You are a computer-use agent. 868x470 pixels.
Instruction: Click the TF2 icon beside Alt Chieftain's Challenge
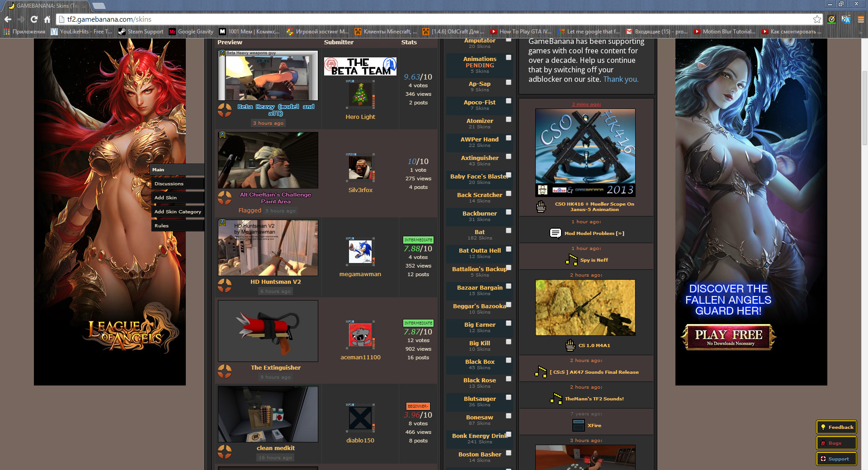tap(225, 197)
